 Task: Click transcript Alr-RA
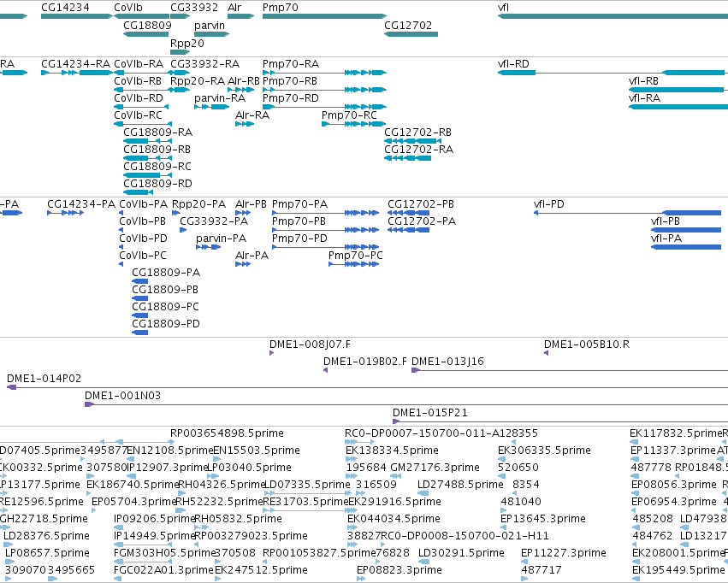pos(252,115)
